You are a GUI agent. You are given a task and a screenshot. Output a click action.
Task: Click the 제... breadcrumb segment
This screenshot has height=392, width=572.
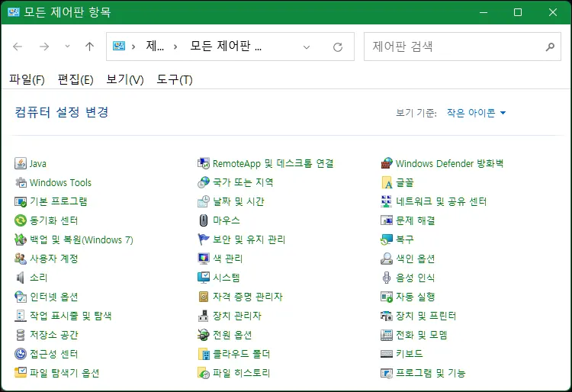(155, 47)
